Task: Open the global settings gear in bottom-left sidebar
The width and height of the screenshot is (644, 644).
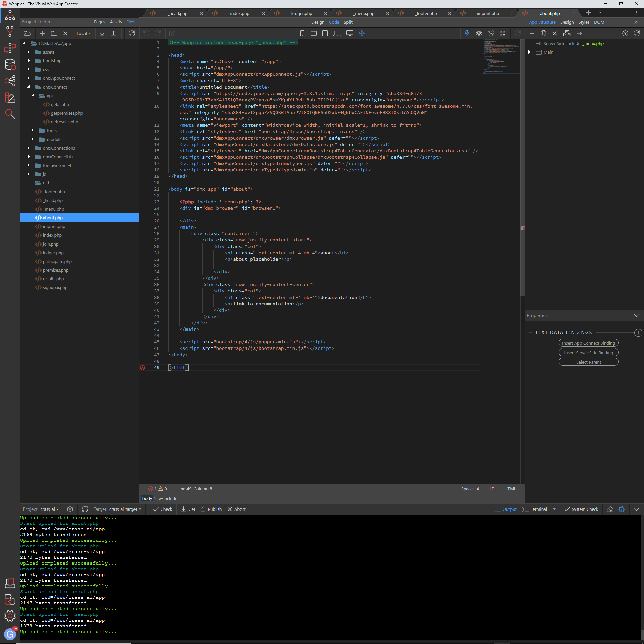Action: (10, 616)
